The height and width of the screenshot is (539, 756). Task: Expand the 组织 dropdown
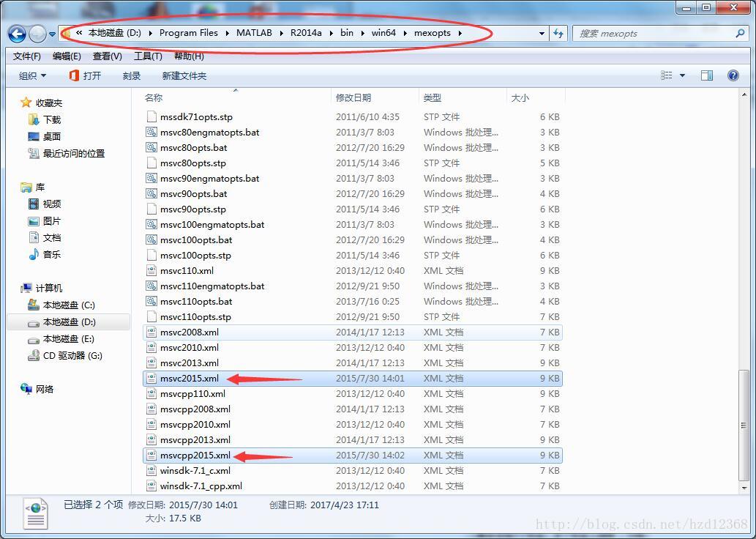click(x=32, y=75)
